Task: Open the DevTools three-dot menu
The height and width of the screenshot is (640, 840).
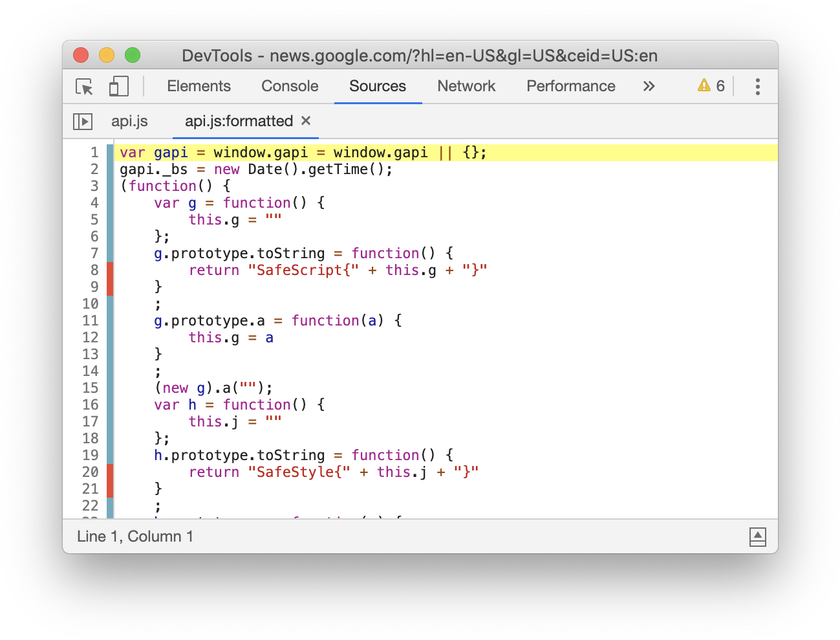Action: (757, 87)
